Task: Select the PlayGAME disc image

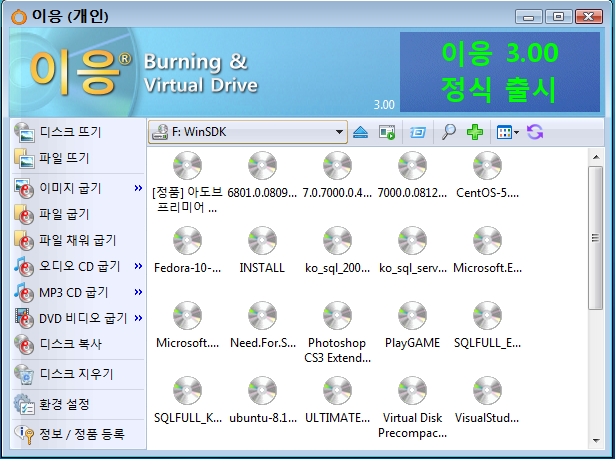Action: tap(412, 325)
